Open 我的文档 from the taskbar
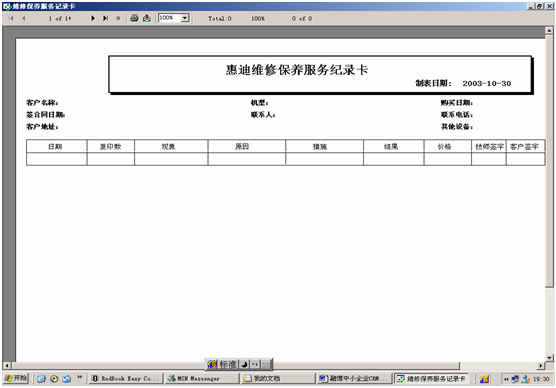This screenshot has height=388, width=556. pos(278,379)
